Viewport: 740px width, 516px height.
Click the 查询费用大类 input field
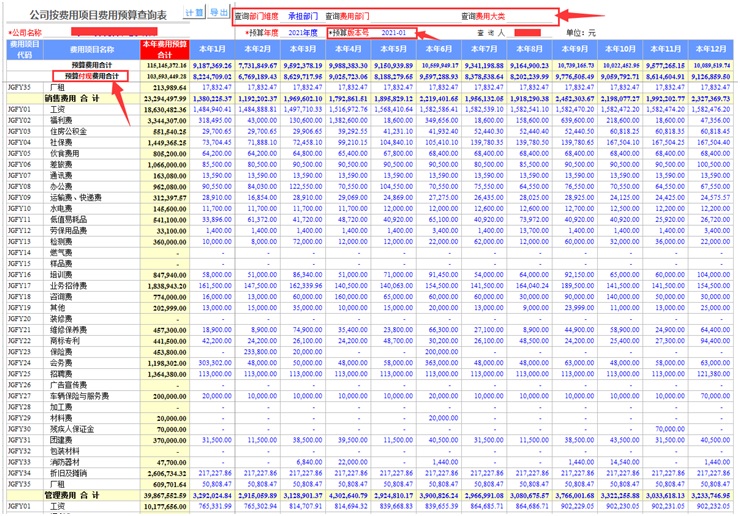(529, 17)
